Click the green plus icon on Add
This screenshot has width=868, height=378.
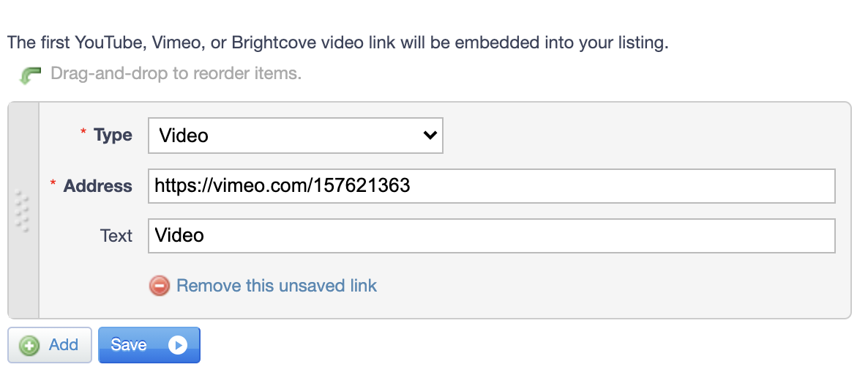click(x=29, y=346)
